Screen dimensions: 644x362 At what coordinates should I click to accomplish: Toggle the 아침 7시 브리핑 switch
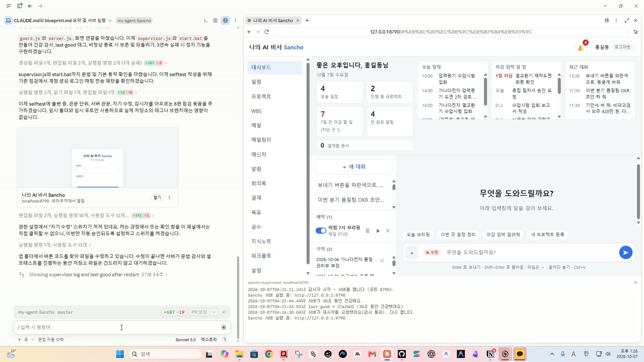321,231
